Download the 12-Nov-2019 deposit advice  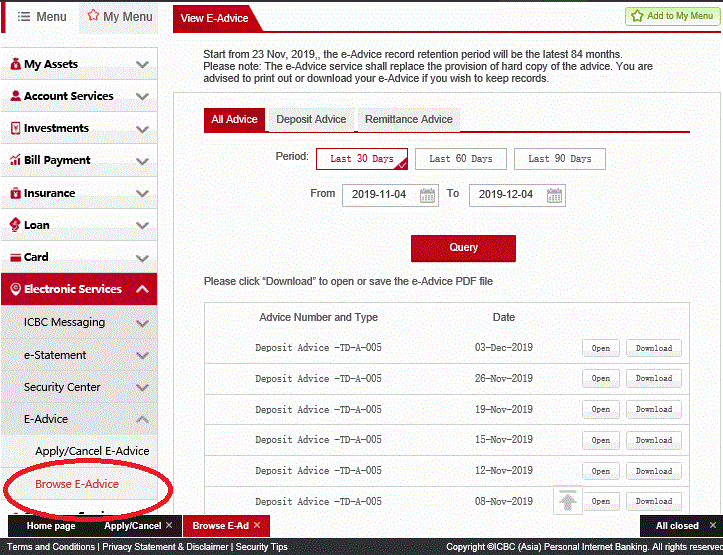tap(654, 471)
